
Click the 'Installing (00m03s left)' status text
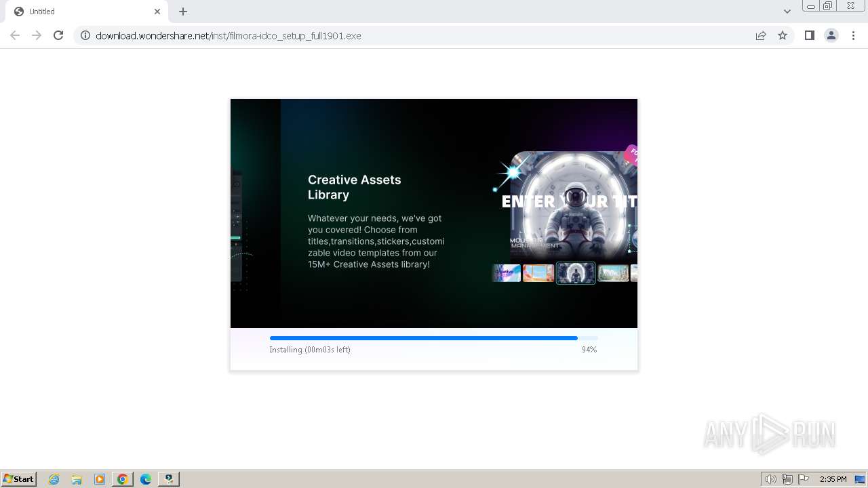coord(310,350)
